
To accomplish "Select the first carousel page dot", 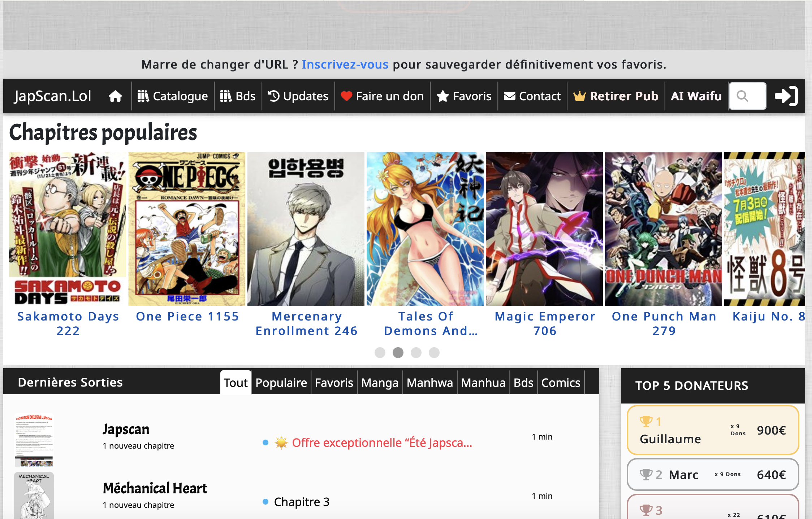I will click(380, 353).
